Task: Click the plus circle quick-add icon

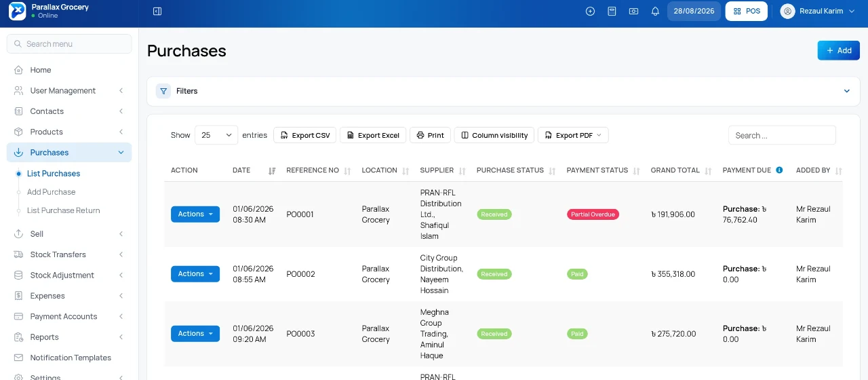Action: pyautogui.click(x=590, y=12)
